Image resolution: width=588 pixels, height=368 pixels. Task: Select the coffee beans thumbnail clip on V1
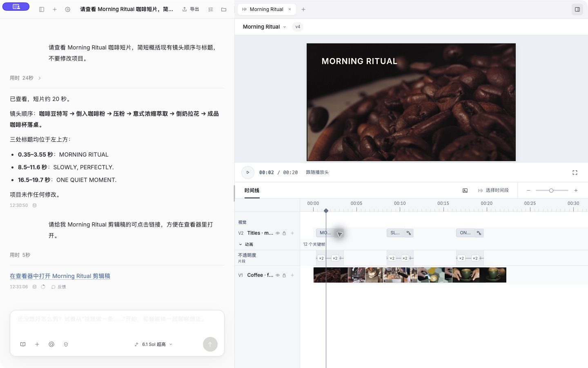pos(331,275)
